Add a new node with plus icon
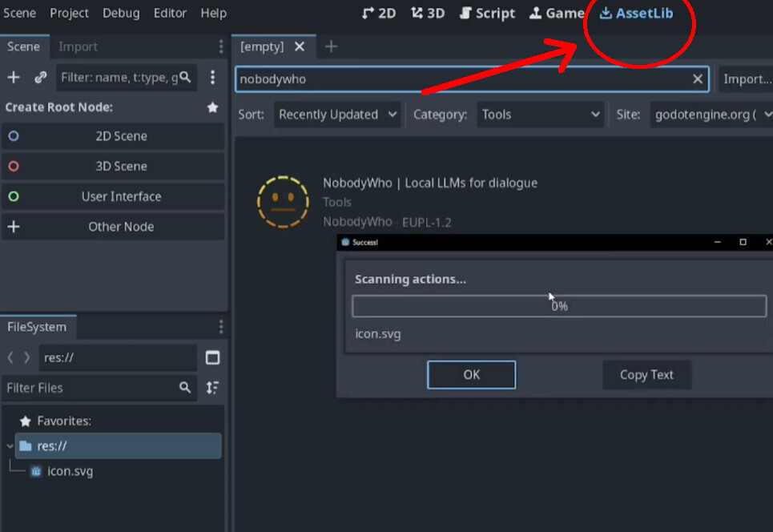The height and width of the screenshot is (532, 773). point(14,78)
